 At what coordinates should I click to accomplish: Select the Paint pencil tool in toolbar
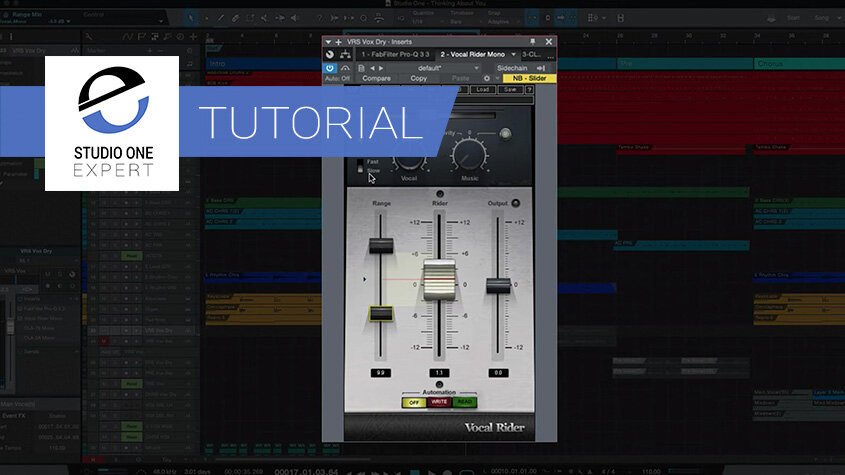tap(220, 18)
